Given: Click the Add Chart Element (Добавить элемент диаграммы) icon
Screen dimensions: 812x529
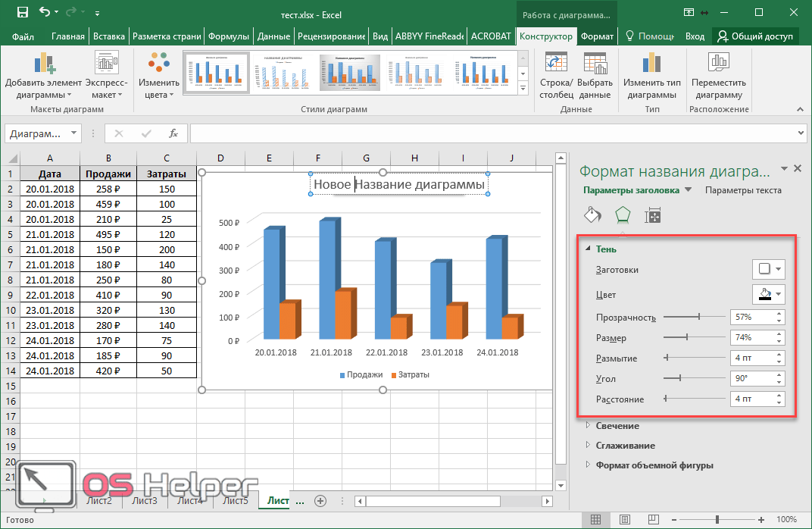Looking at the screenshot, I should pos(43,65).
